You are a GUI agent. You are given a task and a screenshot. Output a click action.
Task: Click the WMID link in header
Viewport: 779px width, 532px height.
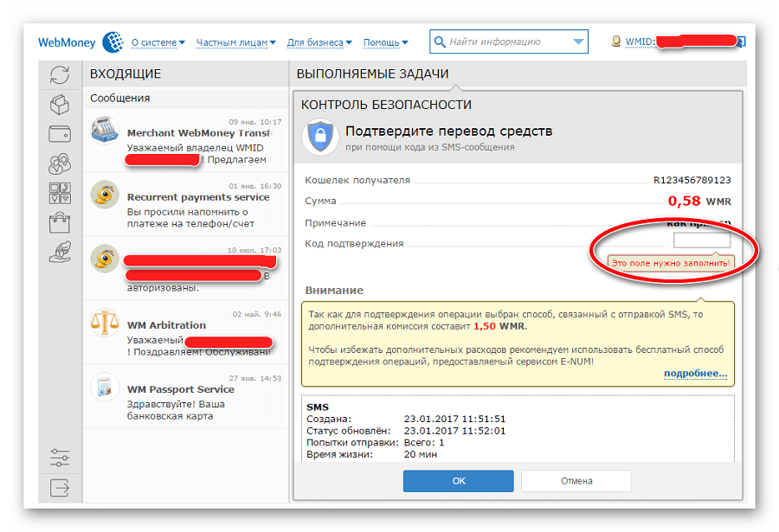point(640,42)
